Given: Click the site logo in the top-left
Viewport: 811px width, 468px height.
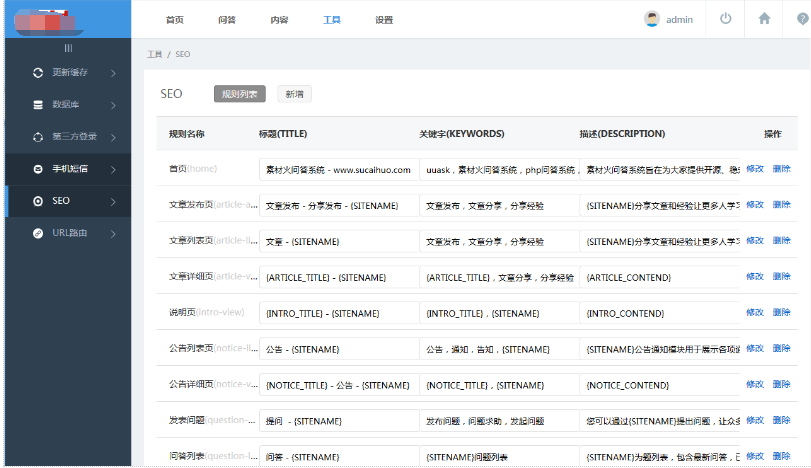Looking at the screenshot, I should pos(49,22).
